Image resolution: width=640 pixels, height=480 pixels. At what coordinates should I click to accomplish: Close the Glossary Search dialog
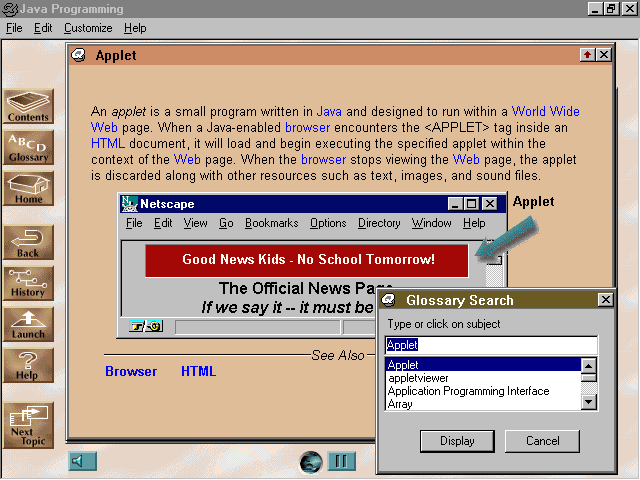tap(606, 300)
